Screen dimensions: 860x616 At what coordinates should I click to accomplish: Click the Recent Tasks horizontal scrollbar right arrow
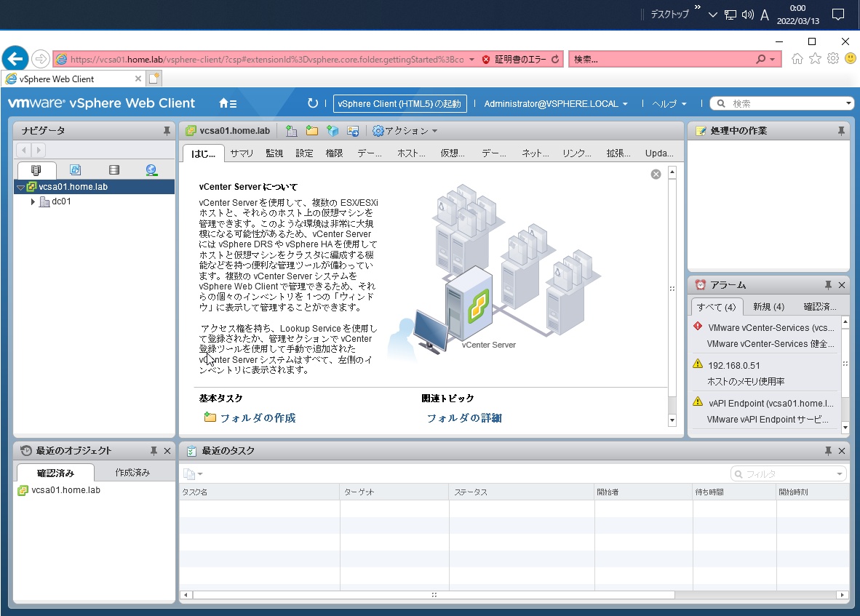click(x=842, y=595)
